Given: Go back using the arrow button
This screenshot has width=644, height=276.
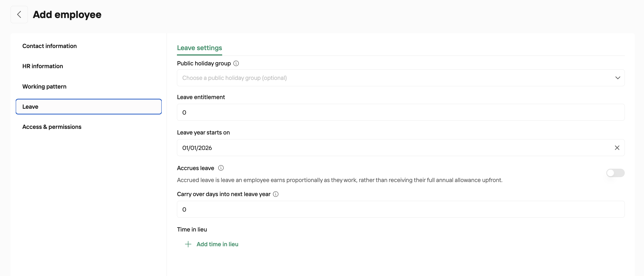Looking at the screenshot, I should click(x=19, y=15).
